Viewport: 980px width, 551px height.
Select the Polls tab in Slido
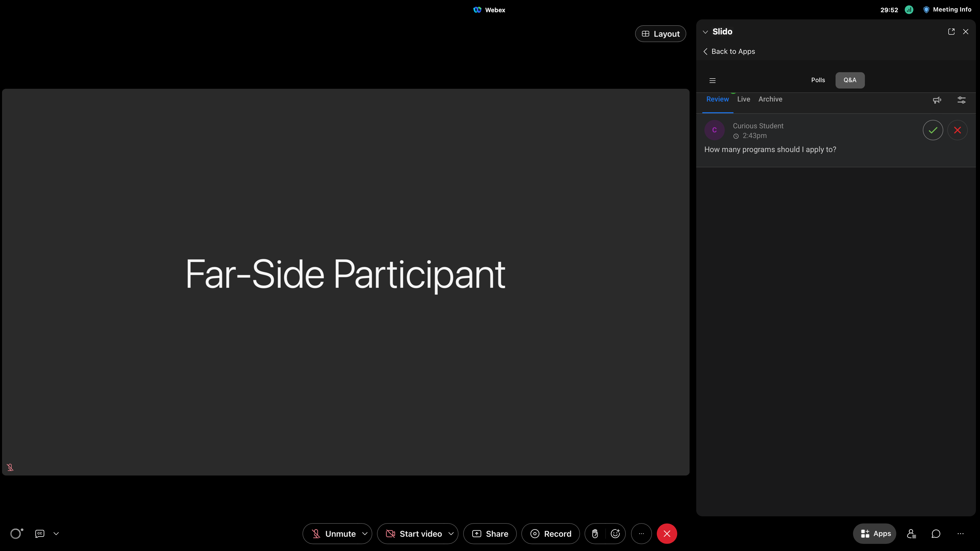[x=818, y=80]
